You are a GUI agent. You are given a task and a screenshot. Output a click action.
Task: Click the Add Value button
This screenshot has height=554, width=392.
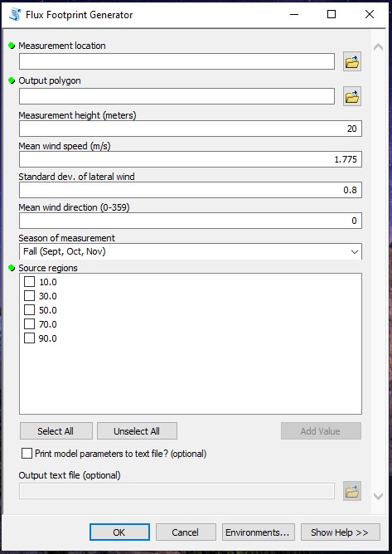pos(321,431)
